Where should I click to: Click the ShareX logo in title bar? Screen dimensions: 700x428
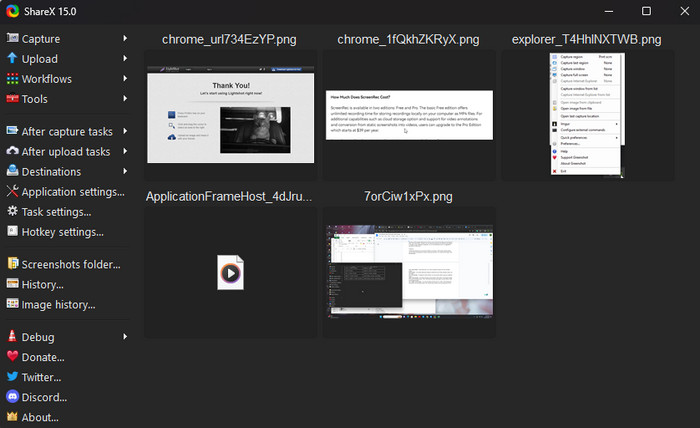pyautogui.click(x=12, y=11)
